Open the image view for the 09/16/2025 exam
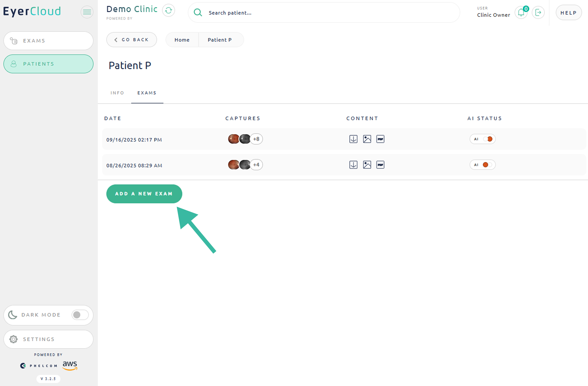 [367, 139]
